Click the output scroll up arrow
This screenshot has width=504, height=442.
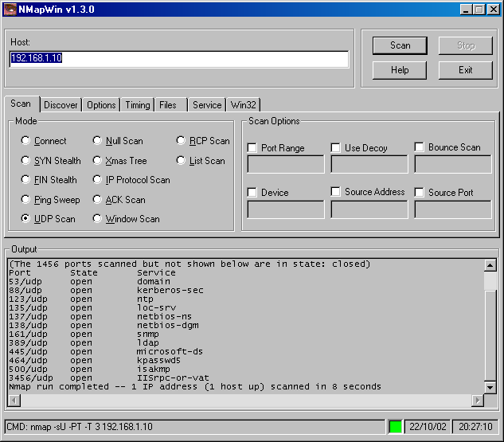click(x=490, y=264)
